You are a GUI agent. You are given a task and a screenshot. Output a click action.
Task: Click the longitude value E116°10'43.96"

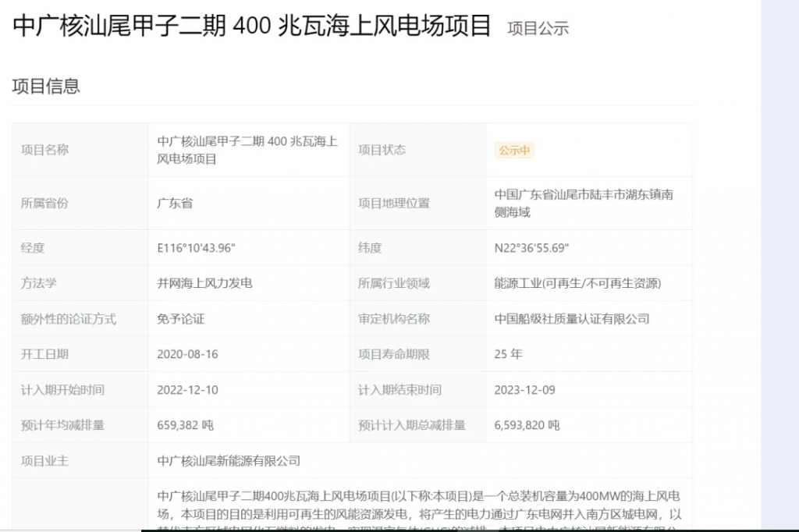pyautogui.click(x=197, y=248)
